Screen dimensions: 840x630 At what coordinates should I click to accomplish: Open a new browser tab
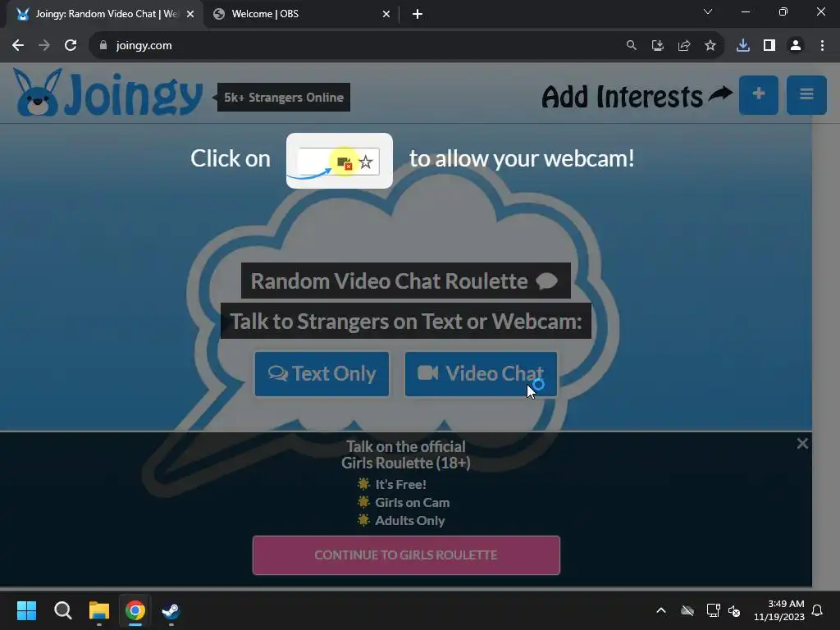(418, 14)
